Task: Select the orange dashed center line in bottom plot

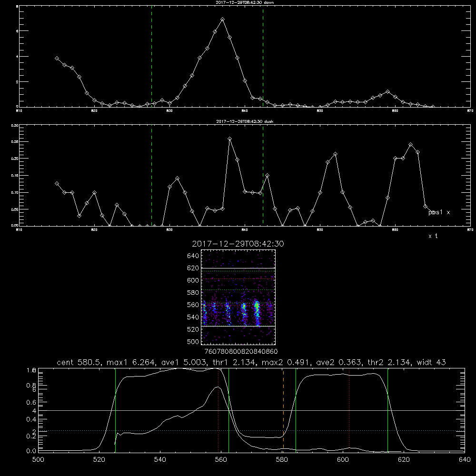Action: [x=284, y=410]
